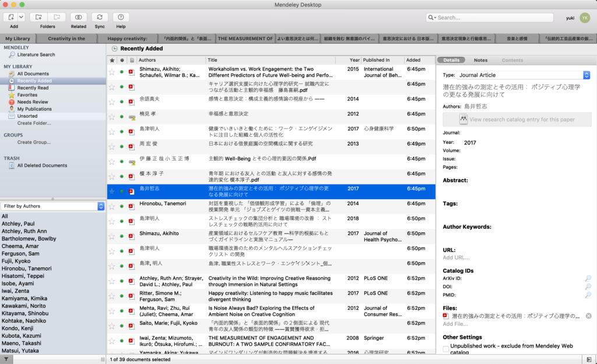Viewport: 597px width, 364px height.
Task: Open the search options magnifier dropdown
Action: point(432,17)
